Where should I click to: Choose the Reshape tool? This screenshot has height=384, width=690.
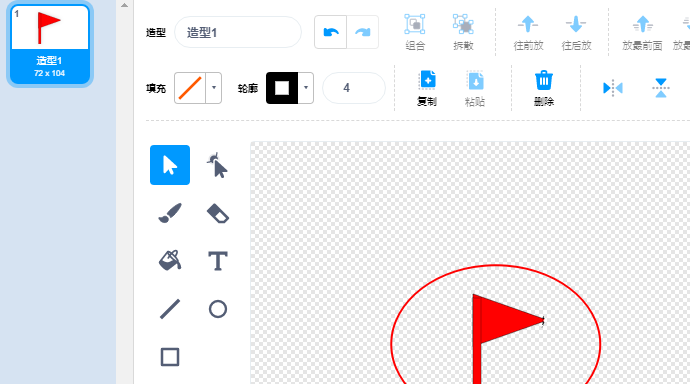(217, 165)
